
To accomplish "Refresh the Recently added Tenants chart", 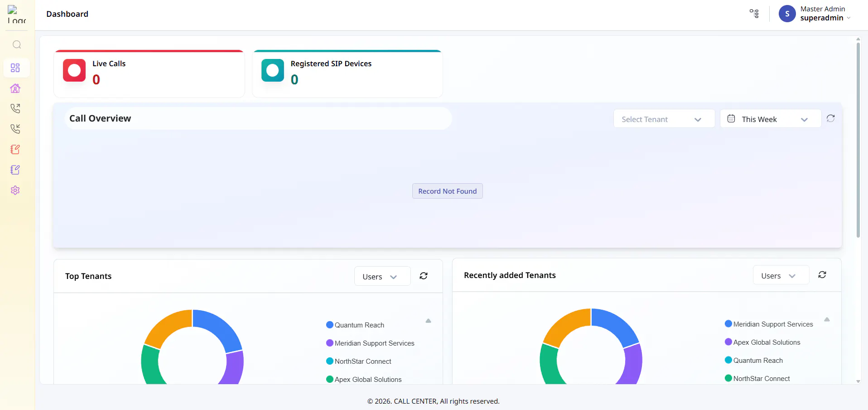I will [x=822, y=275].
